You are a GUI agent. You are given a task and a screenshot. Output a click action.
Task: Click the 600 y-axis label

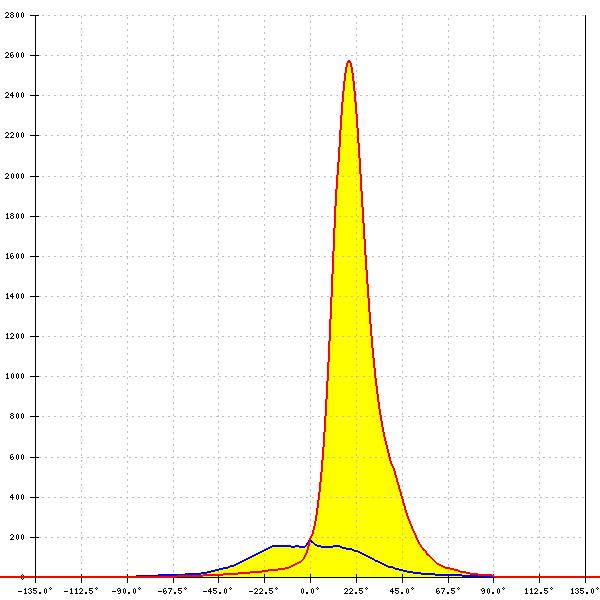click(17, 457)
